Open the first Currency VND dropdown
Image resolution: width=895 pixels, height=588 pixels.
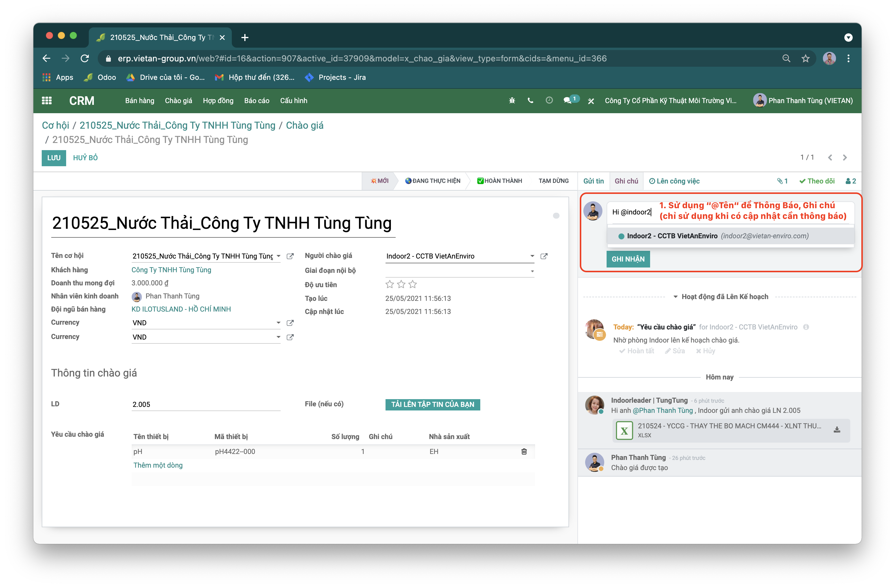click(x=278, y=323)
